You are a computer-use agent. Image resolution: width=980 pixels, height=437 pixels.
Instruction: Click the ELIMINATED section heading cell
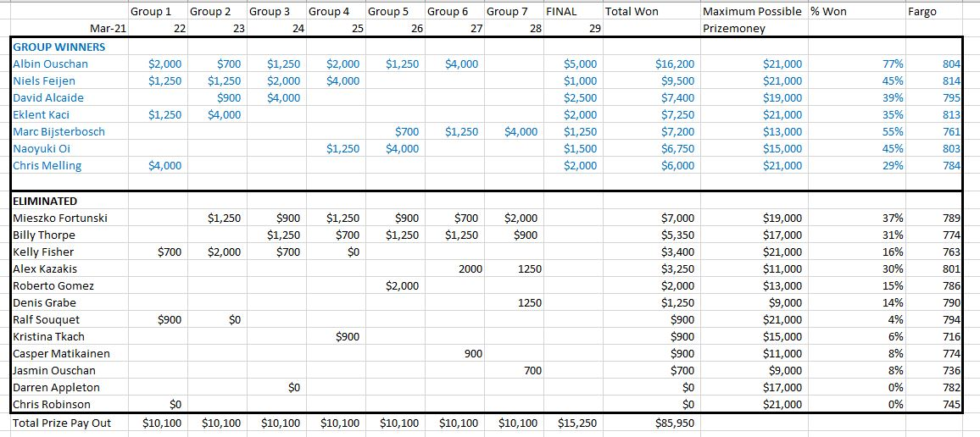(x=45, y=201)
